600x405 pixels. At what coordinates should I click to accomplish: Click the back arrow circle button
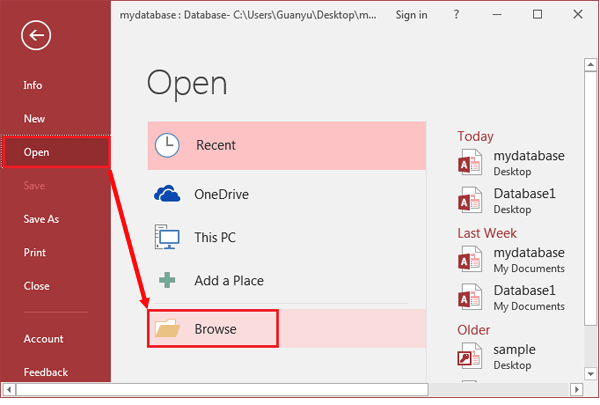click(36, 35)
